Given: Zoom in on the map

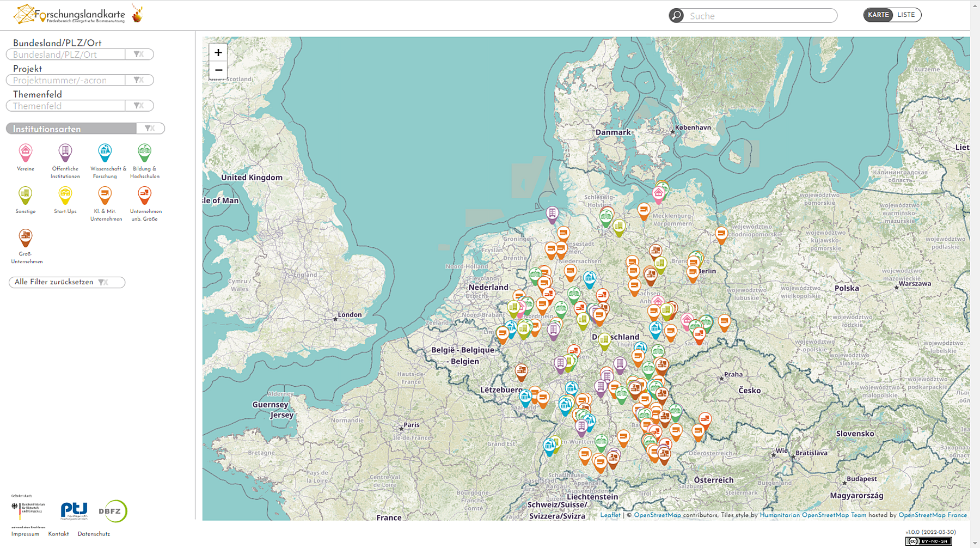Looking at the screenshot, I should coord(218,53).
